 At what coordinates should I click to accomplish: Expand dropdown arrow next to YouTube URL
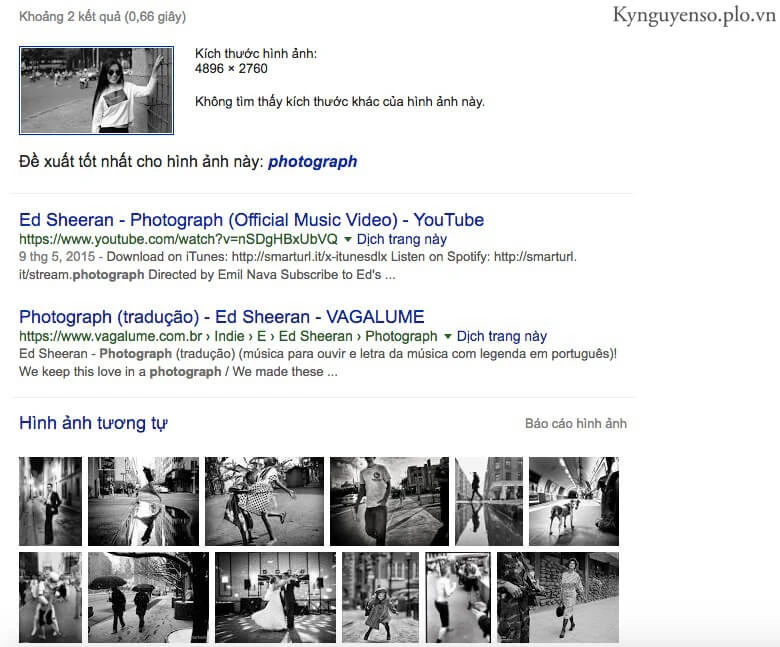click(348, 240)
